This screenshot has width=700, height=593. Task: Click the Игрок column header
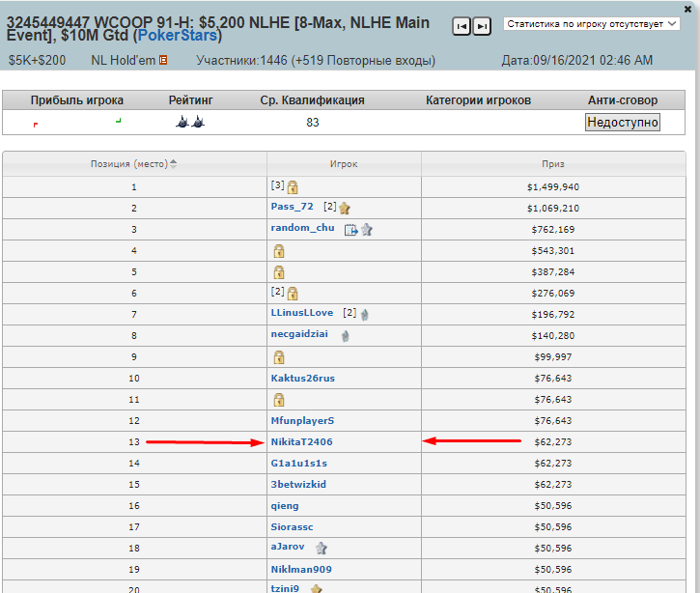coord(343,164)
